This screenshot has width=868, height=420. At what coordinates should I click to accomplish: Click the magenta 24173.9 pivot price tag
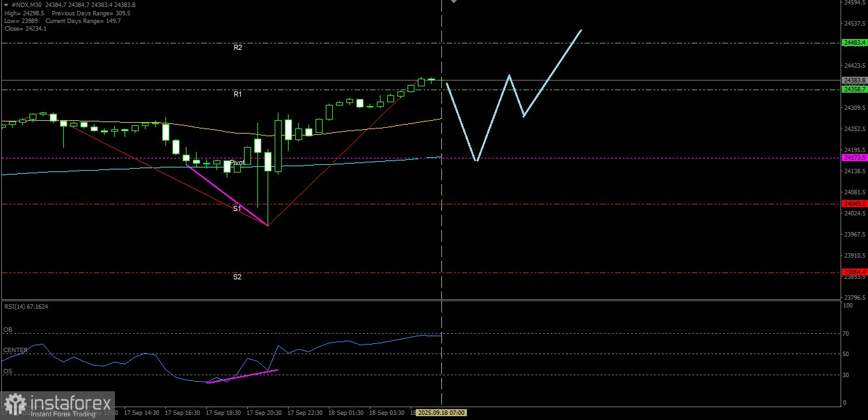[855, 157]
